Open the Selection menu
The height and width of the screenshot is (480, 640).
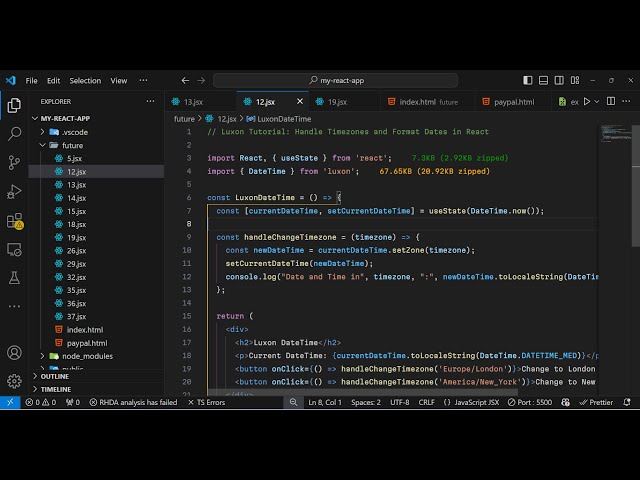point(85,80)
